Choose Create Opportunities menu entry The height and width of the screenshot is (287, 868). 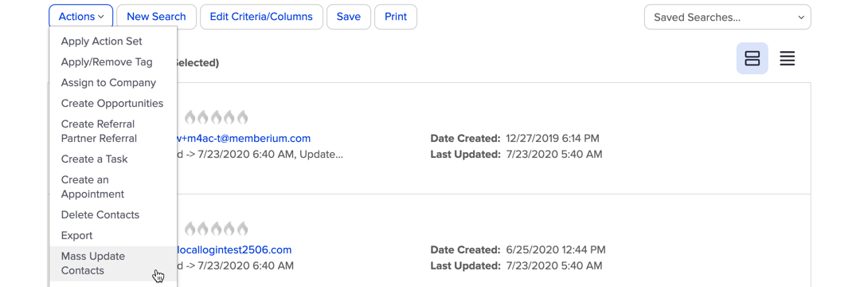[113, 103]
